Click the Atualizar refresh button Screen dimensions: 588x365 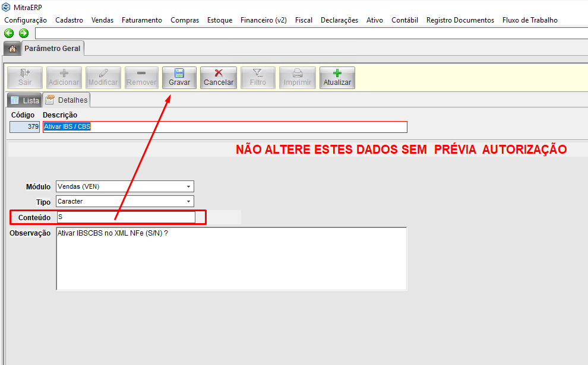[337, 78]
